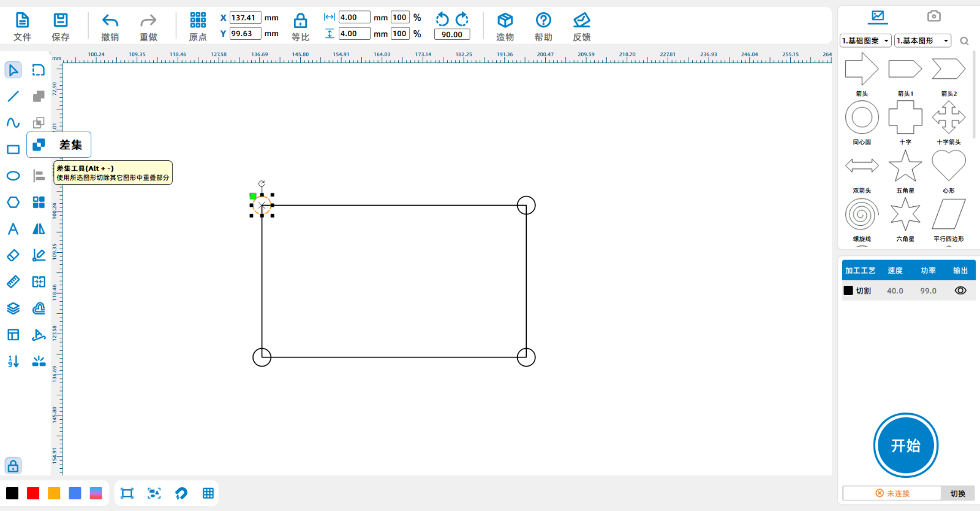980x511 pixels.
Task: Toggle visibility eye for 切割 layer
Action: [960, 291]
